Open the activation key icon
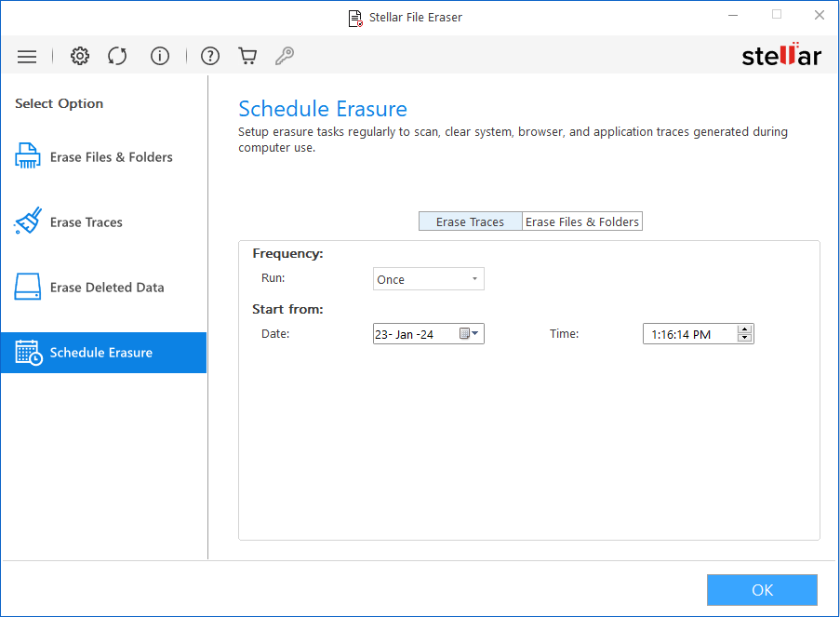This screenshot has width=840, height=617. tap(285, 56)
